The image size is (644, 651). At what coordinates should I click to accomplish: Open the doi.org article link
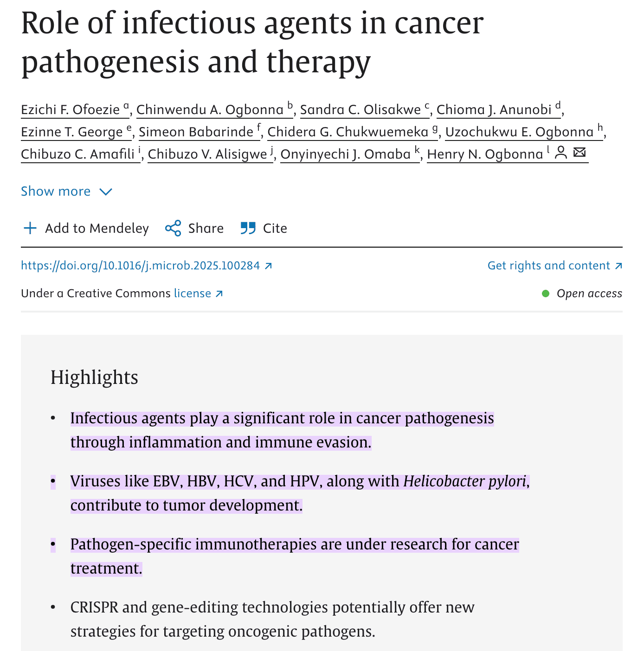140,266
